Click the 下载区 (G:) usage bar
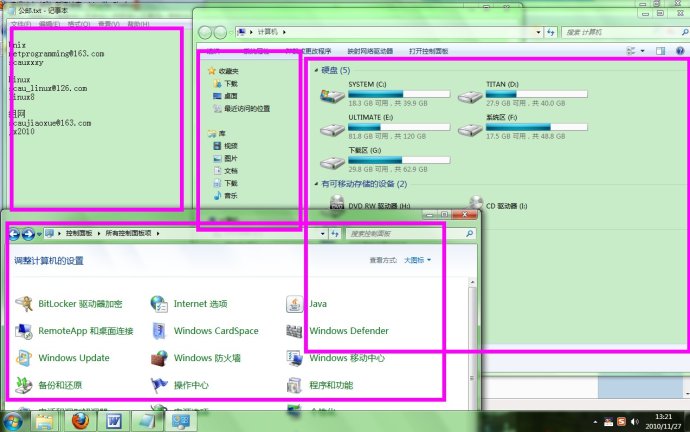Viewport: 690px width, 432px height. [399, 160]
